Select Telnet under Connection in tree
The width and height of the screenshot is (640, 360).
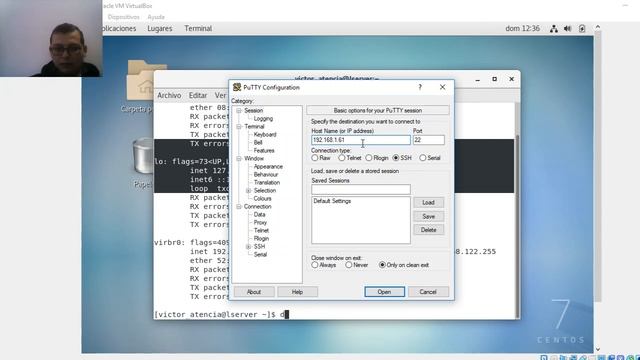[x=261, y=231]
